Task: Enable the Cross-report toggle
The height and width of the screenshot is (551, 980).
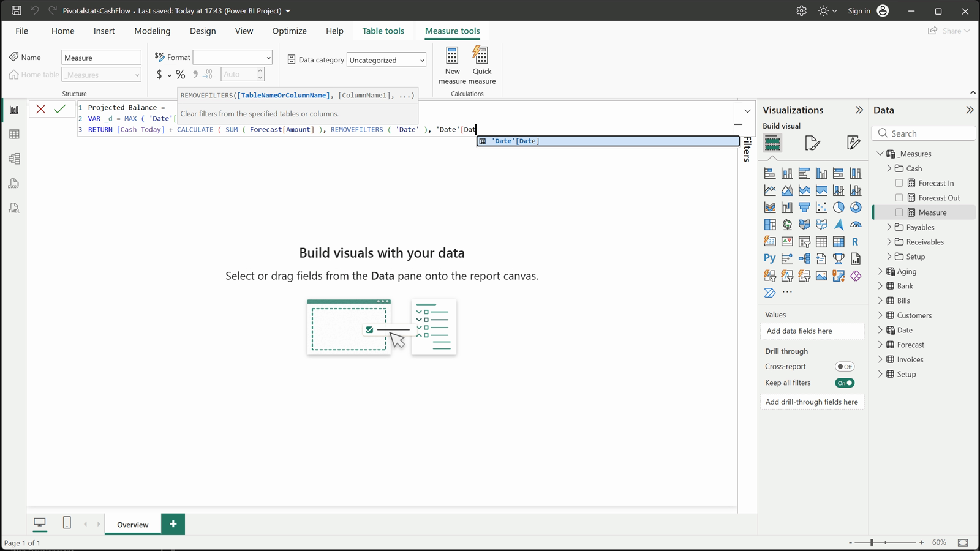Action: pyautogui.click(x=845, y=367)
